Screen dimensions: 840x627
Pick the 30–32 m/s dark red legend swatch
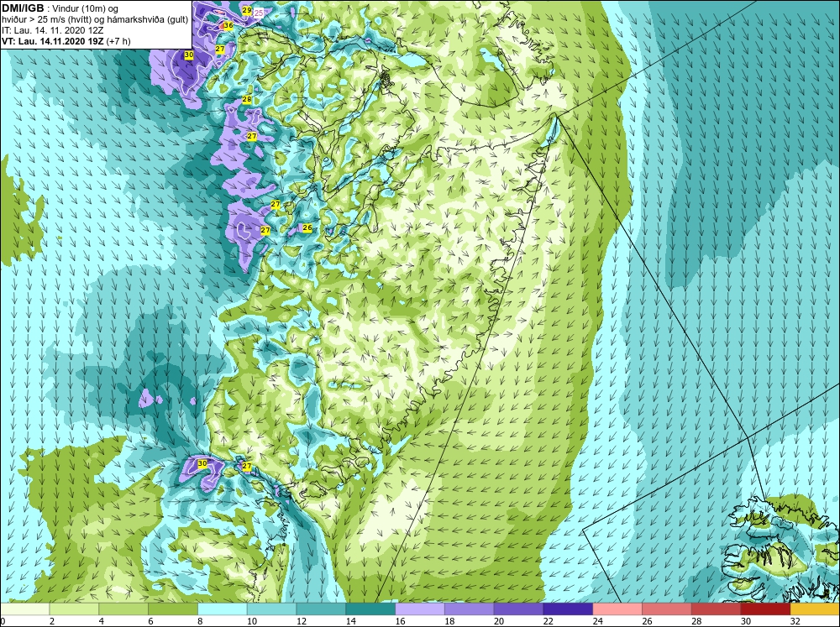tap(765, 609)
